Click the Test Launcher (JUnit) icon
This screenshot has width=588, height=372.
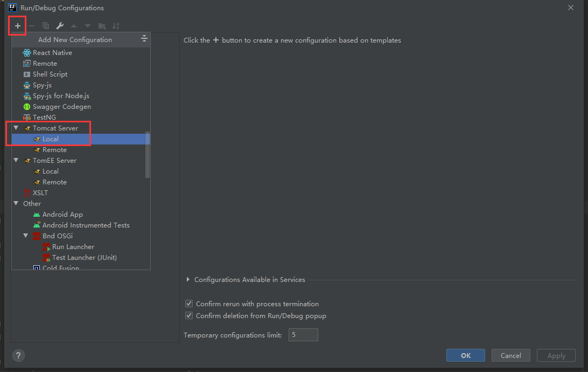[x=46, y=258]
